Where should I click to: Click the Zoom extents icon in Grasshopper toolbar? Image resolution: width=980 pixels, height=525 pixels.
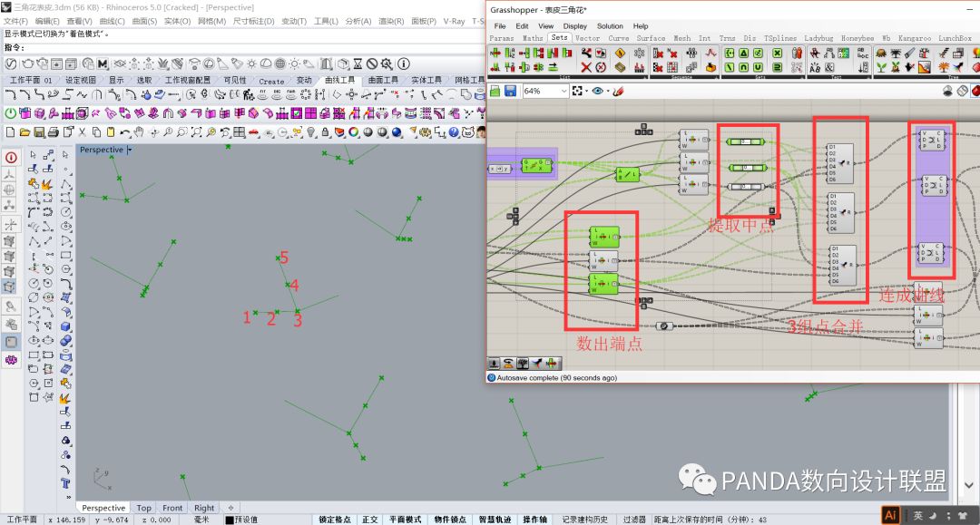pos(577,92)
